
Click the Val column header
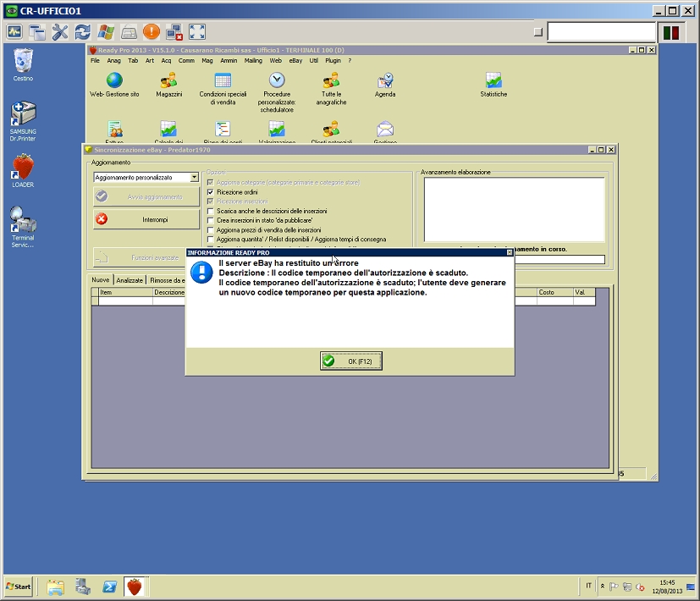click(584, 292)
